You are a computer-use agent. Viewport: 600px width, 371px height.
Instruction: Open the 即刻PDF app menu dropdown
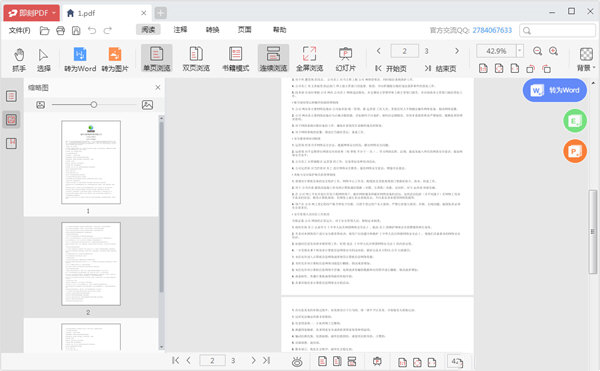click(32, 13)
